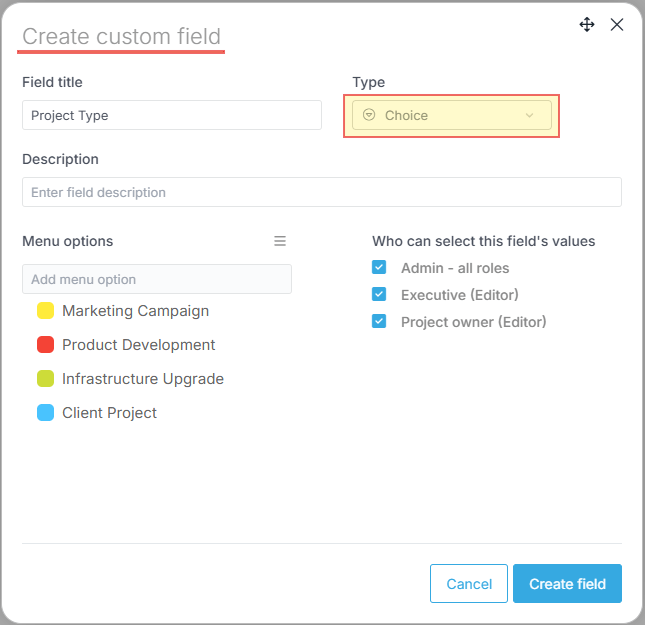Viewport: 645px width, 625px height.
Task: Select the Marketing Campaign menu option
Action: point(135,311)
